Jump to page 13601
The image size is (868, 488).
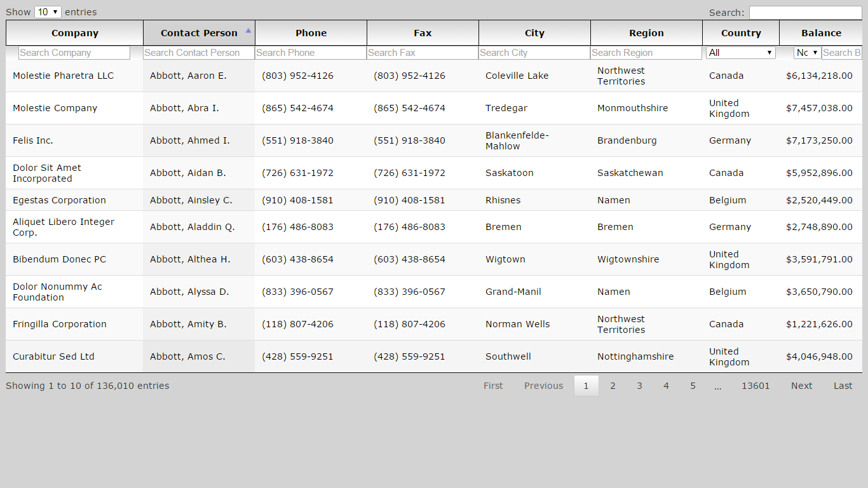coord(756,386)
